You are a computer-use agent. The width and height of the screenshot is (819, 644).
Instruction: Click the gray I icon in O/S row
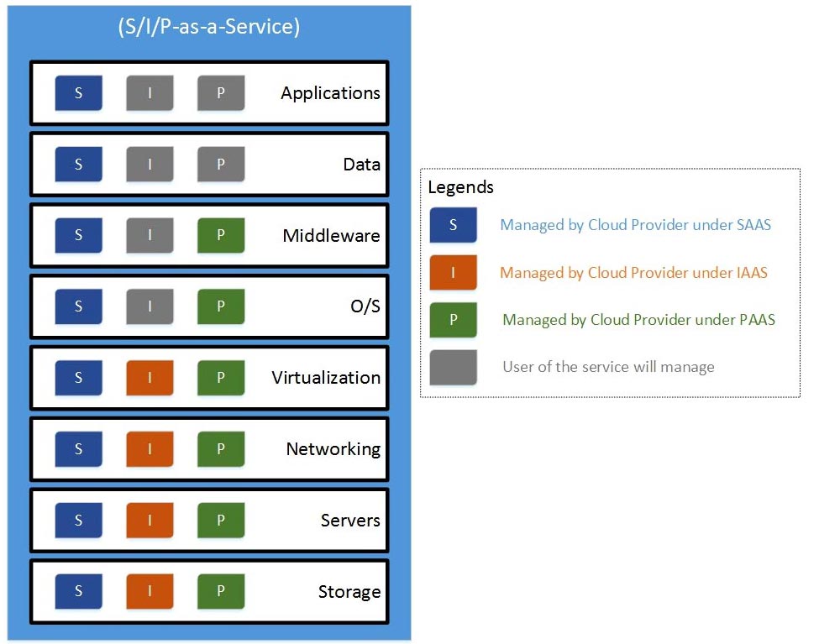150,307
